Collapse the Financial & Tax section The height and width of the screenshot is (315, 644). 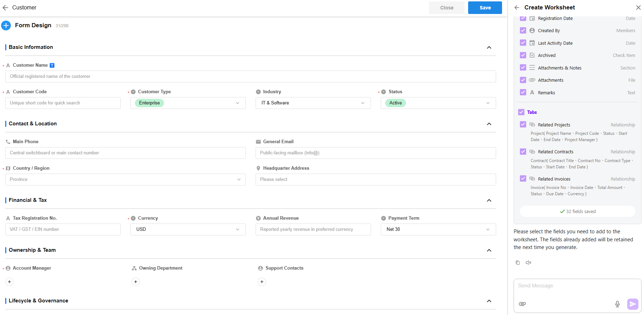(489, 200)
